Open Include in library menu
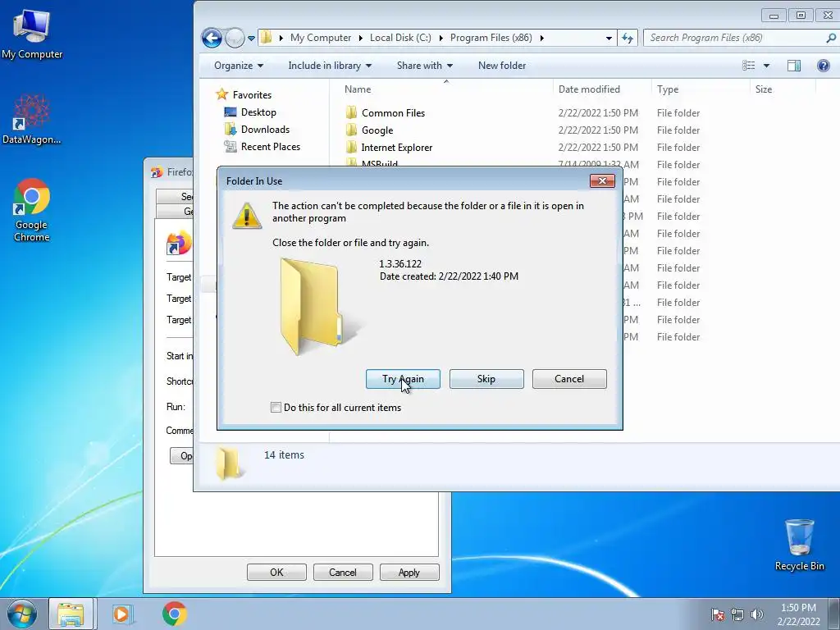 click(330, 66)
